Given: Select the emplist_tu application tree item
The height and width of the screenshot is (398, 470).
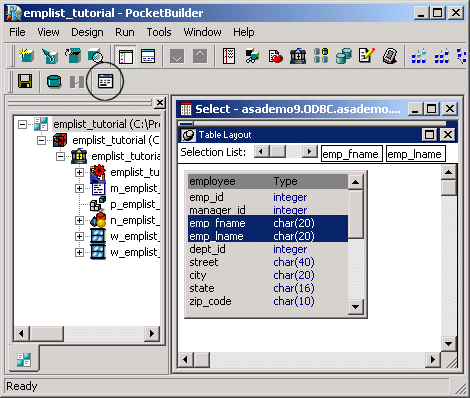Looking at the screenshot, I should [x=135, y=172].
